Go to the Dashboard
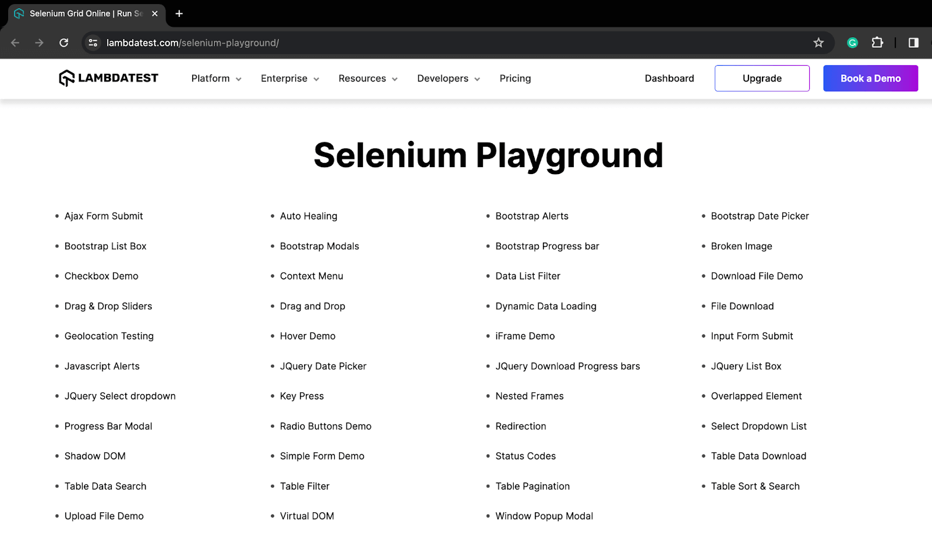The height and width of the screenshot is (560, 932). tap(669, 79)
